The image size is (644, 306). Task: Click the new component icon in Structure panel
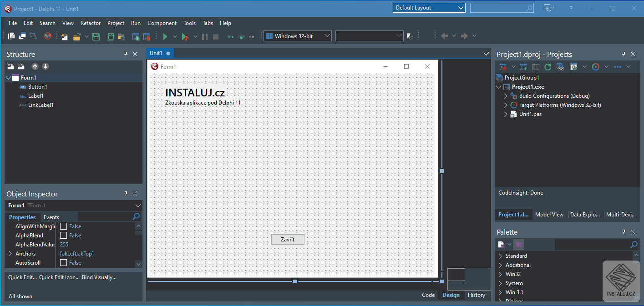[x=10, y=66]
